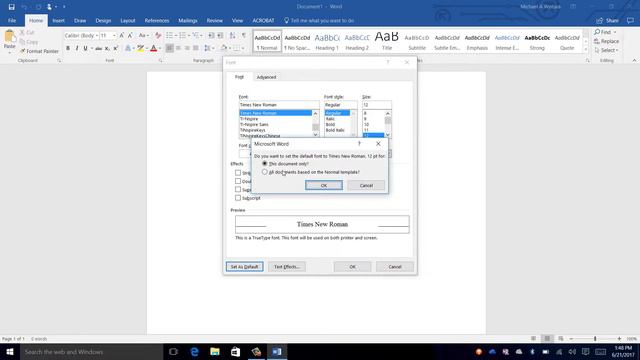Apply Strikethrough from the ribbon
The height and width of the screenshot is (360, 640).
98,48
